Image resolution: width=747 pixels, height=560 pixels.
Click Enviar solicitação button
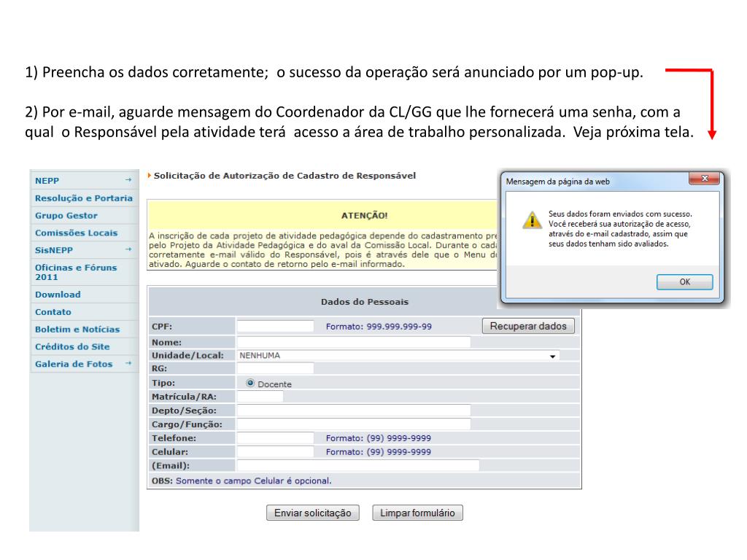coord(312,513)
